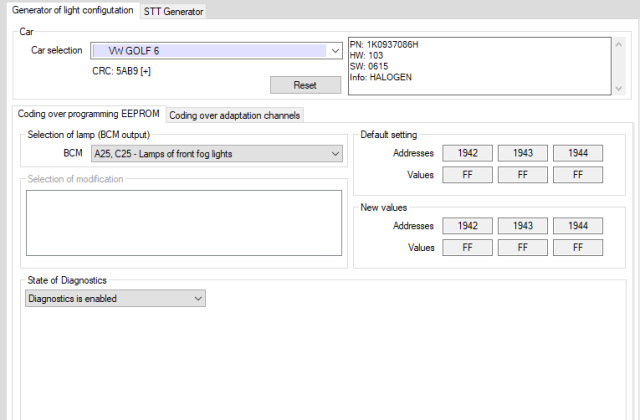Select the Generator of light configuration tab
This screenshot has width=640, height=420.
coord(71,10)
